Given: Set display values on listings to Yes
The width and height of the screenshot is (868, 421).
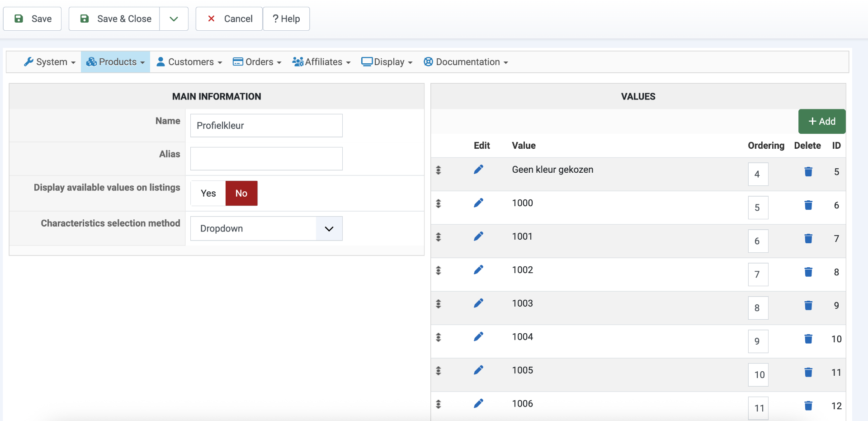Looking at the screenshot, I should [208, 194].
